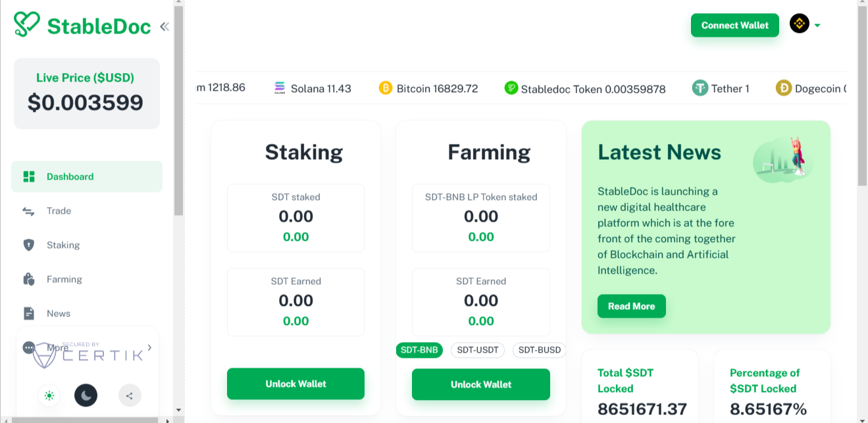Select the SDT-BUSD farming pair
Viewport: 868px width, 423px height.
pos(539,350)
